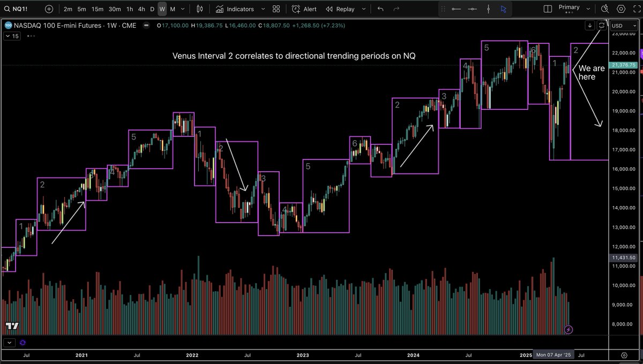The image size is (643, 364).
Task: Select the M monthly timeframe
Action: (172, 9)
